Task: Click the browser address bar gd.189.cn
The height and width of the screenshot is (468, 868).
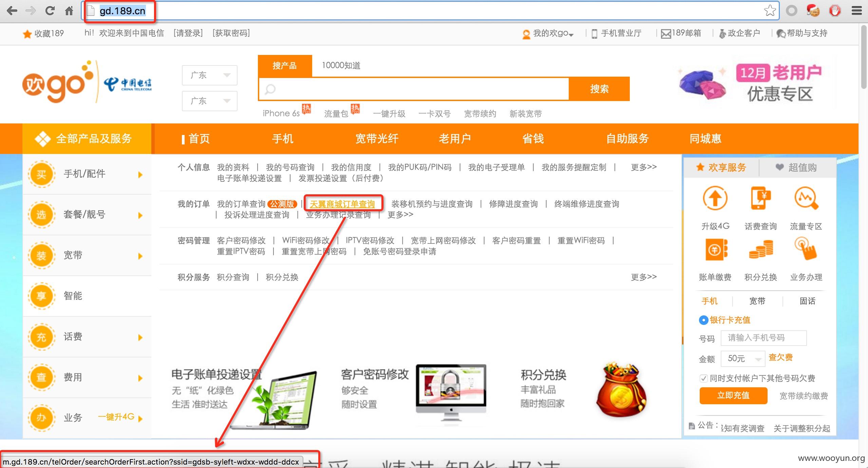Action: (430, 11)
